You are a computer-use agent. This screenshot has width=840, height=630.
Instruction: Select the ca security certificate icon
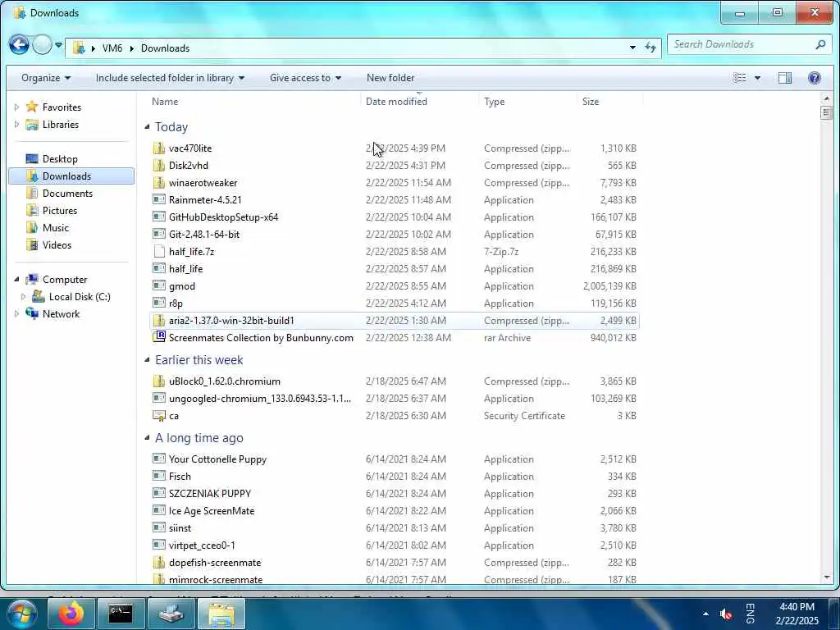[158, 416]
